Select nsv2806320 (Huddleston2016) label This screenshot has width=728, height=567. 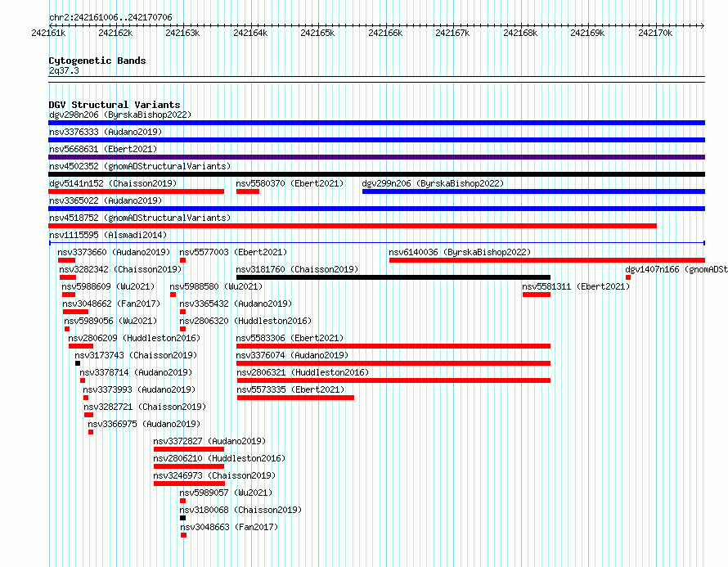click(x=245, y=321)
